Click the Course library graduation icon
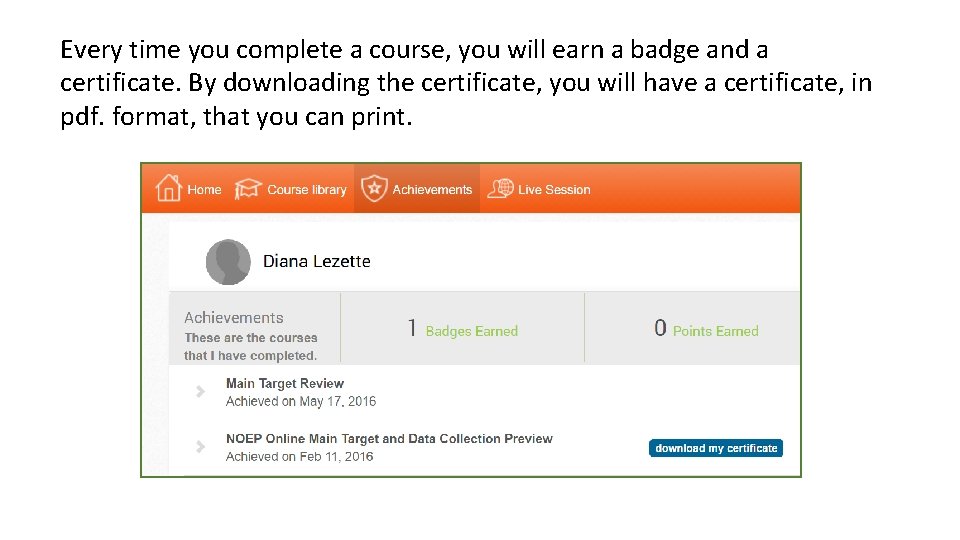 click(248, 189)
